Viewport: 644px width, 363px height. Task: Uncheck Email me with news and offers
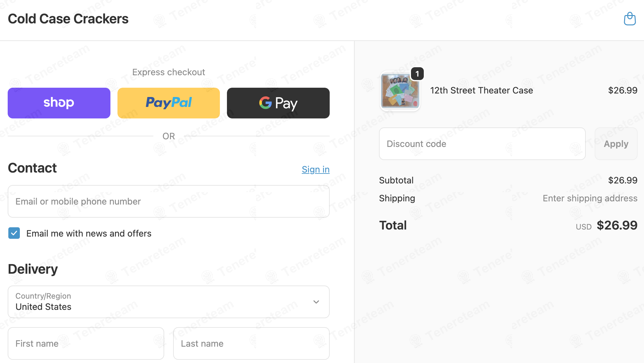point(14,233)
